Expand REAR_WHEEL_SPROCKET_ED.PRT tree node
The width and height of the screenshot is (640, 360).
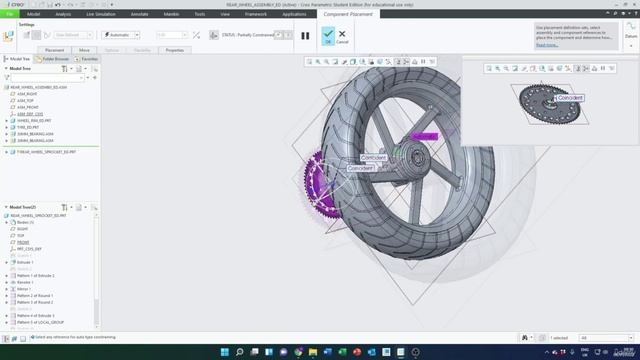7,152
